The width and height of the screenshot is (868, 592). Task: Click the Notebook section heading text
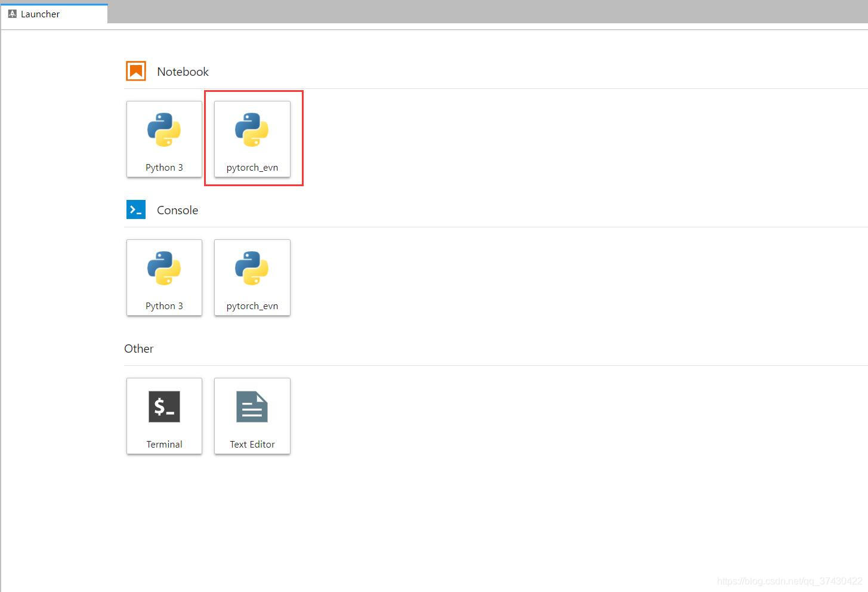(x=183, y=72)
